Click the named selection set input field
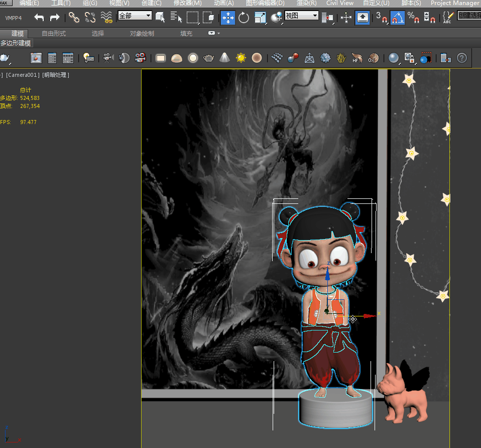The width and height of the screenshot is (481, 448). pos(469,16)
